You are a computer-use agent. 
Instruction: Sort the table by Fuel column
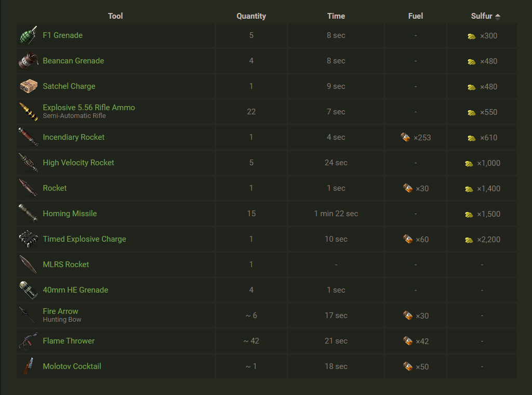[416, 16]
